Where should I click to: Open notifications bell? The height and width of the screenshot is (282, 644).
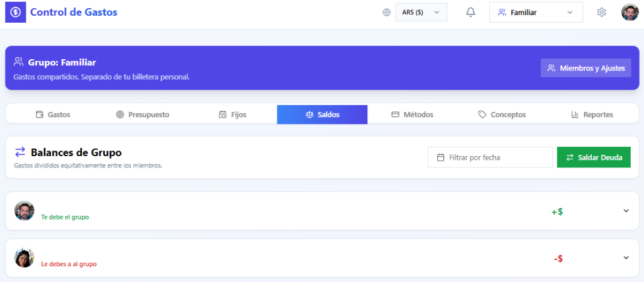[x=470, y=12]
